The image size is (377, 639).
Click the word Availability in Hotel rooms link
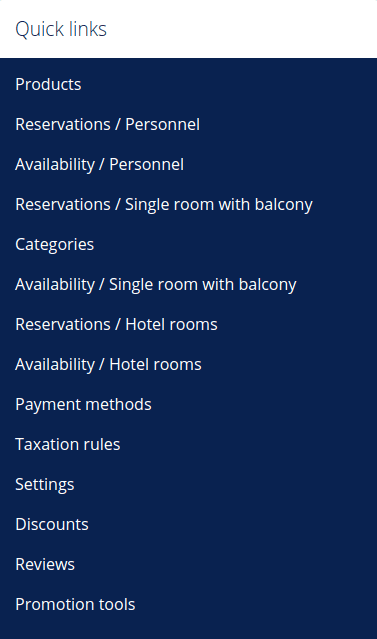click(x=55, y=364)
